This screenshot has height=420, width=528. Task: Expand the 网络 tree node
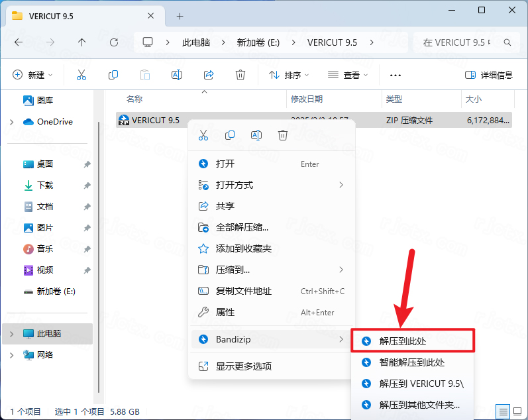click(x=12, y=355)
